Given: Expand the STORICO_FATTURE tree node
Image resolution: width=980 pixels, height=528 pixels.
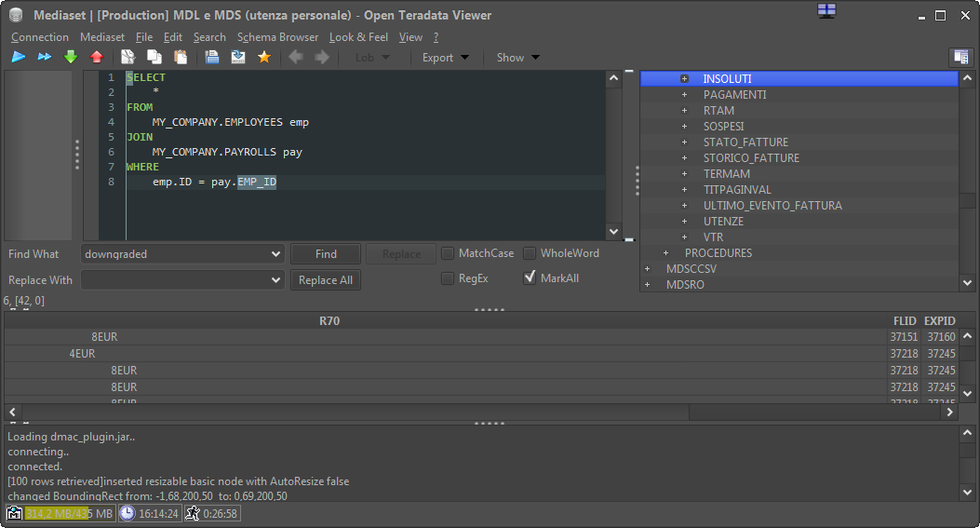Looking at the screenshot, I should [684, 157].
